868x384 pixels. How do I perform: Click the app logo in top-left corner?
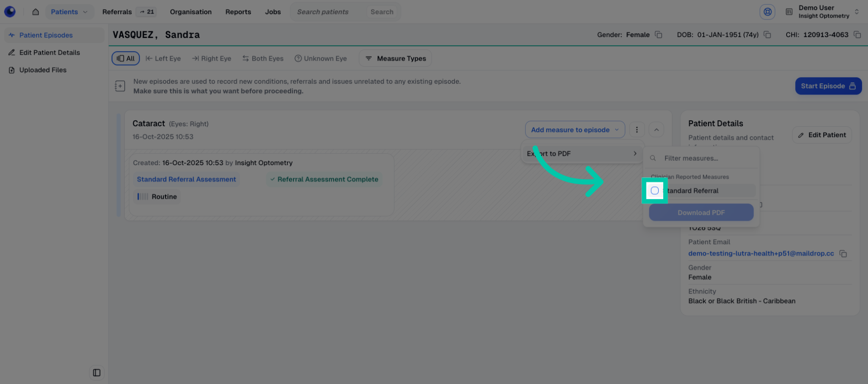10,12
